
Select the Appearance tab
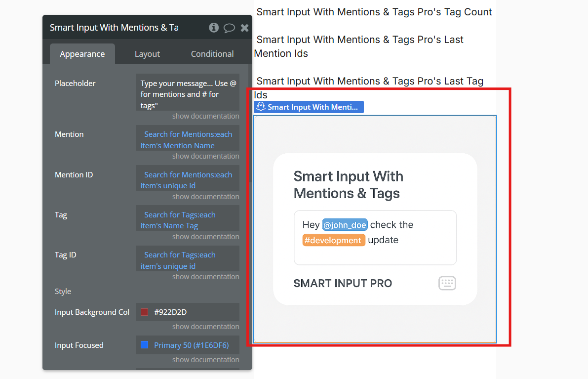tap(82, 54)
